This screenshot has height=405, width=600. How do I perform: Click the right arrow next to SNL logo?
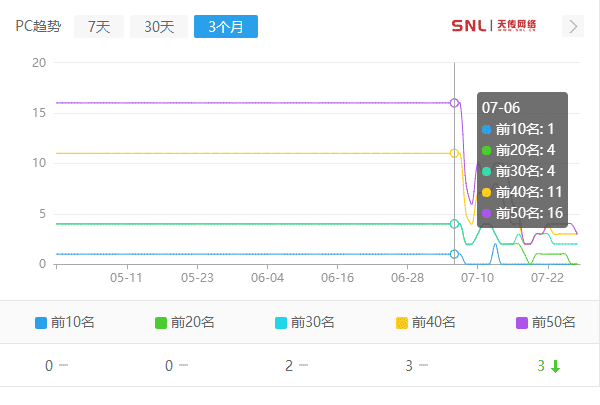pyautogui.click(x=573, y=27)
